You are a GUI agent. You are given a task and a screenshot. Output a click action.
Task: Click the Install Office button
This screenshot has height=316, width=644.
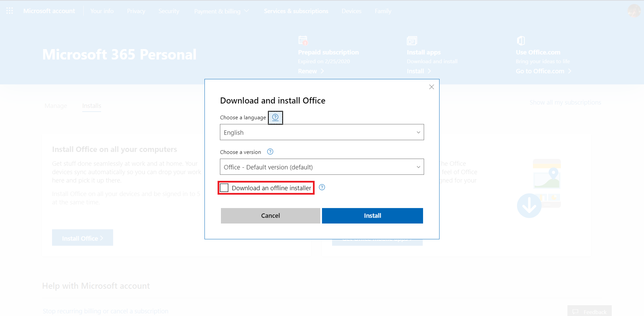(83, 238)
